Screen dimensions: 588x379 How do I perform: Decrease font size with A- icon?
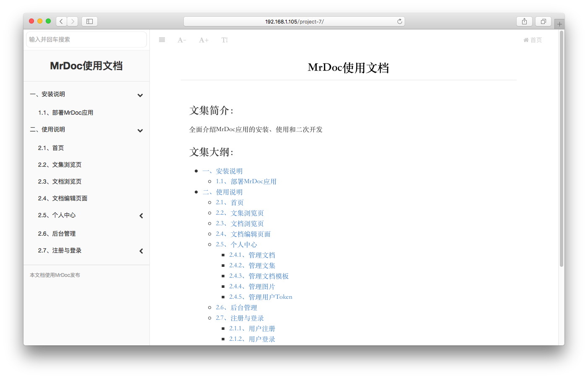pos(182,40)
